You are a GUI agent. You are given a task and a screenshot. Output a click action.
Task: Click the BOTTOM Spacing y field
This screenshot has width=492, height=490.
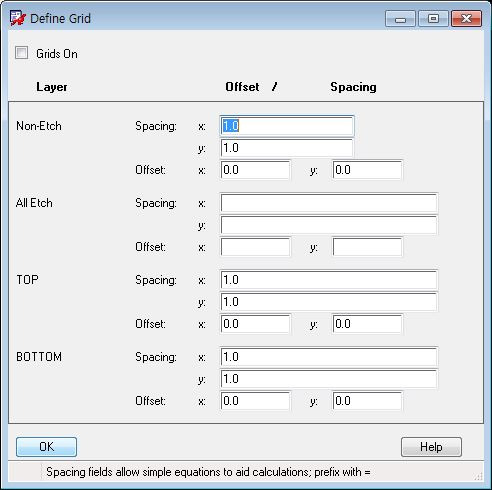pyautogui.click(x=329, y=379)
